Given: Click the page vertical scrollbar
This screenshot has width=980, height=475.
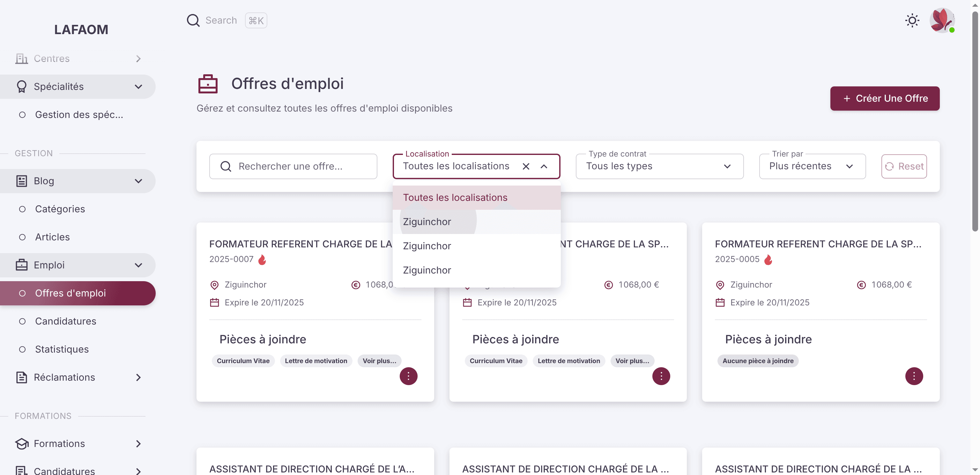Looking at the screenshot, I should pyautogui.click(x=975, y=122).
